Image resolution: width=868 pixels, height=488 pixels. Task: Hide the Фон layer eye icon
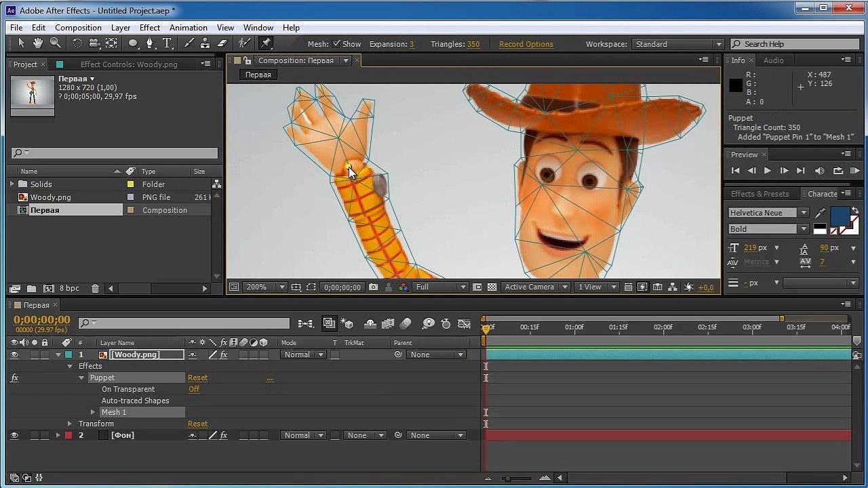[x=14, y=435]
